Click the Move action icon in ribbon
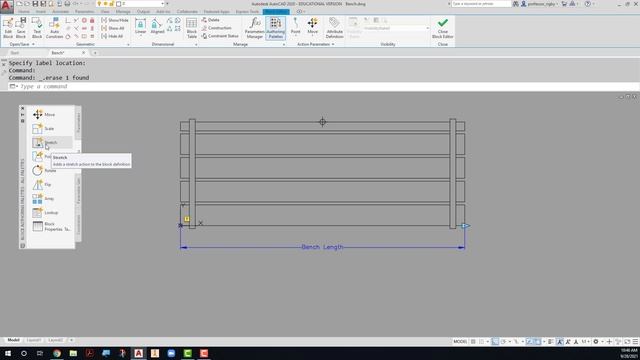This screenshot has height=360, width=640. tap(313, 27)
